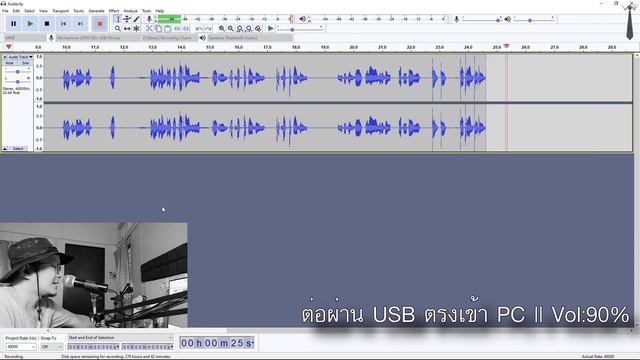
Task: Click the Trim audio icon
Action: (x=177, y=29)
